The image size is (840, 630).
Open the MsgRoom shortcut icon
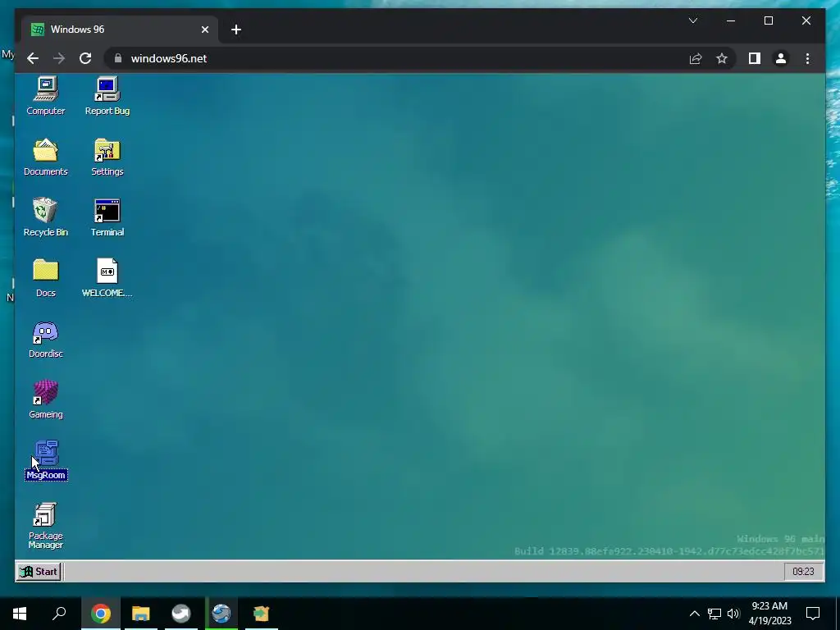tap(46, 460)
